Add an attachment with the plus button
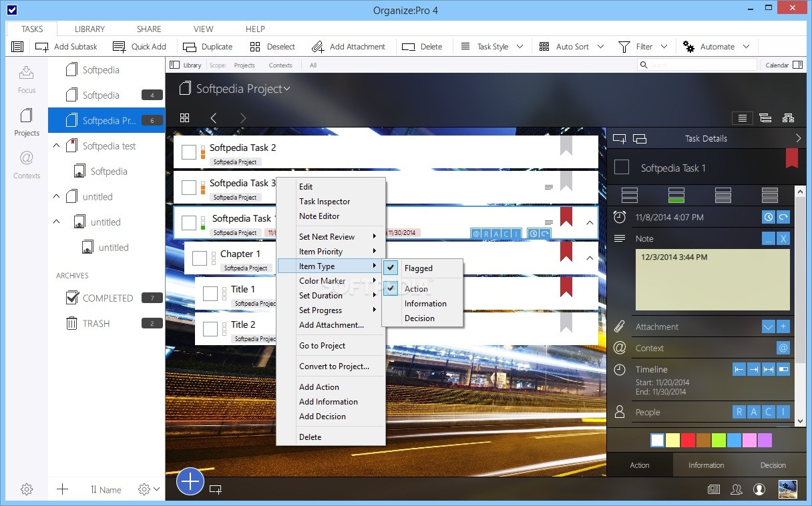The width and height of the screenshot is (812, 506). (x=783, y=326)
